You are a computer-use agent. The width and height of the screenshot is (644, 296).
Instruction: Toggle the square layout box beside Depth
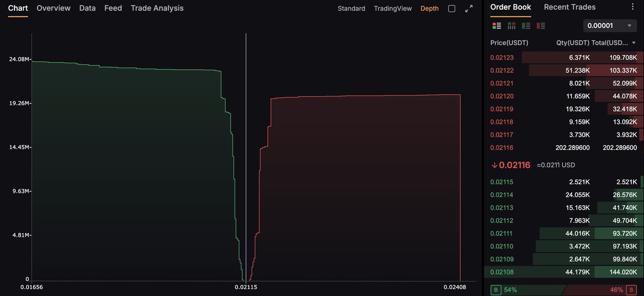[451, 9]
